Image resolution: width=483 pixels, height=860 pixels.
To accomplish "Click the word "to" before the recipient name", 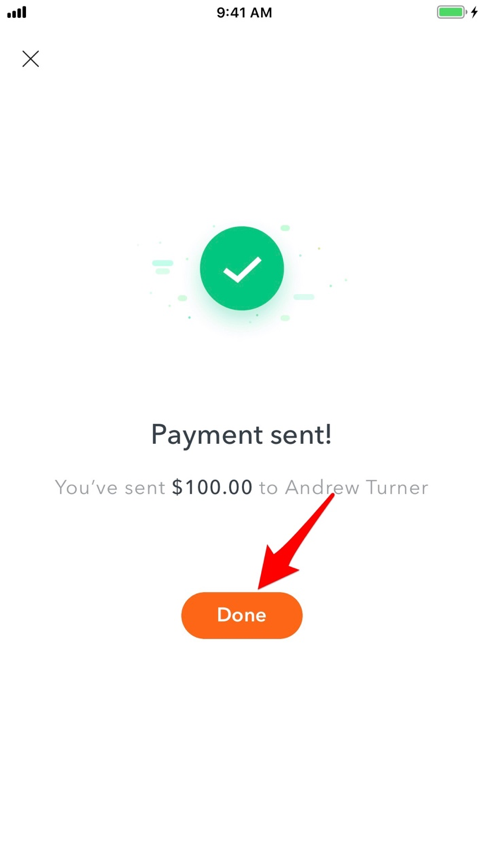I will click(268, 488).
